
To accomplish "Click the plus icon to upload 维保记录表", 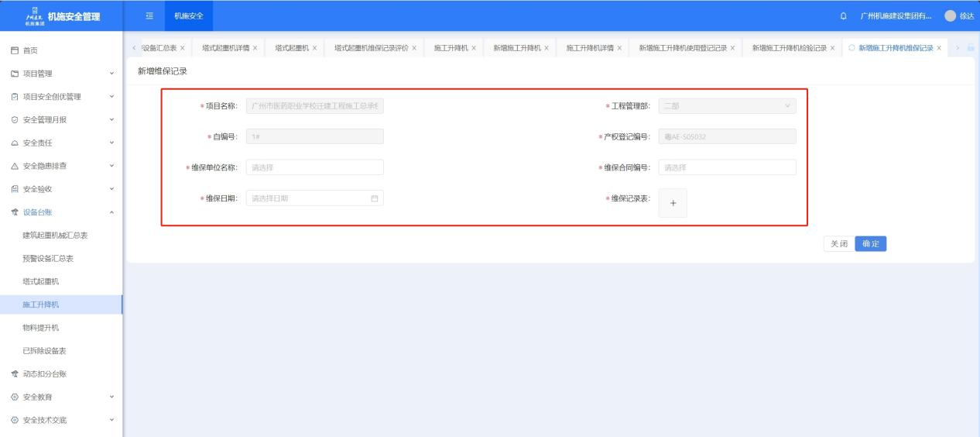I will pyautogui.click(x=672, y=202).
